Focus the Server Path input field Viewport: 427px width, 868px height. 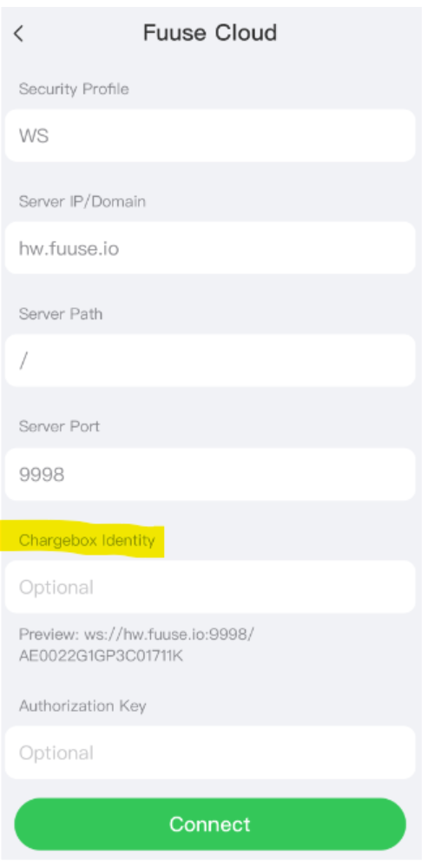pos(210,360)
